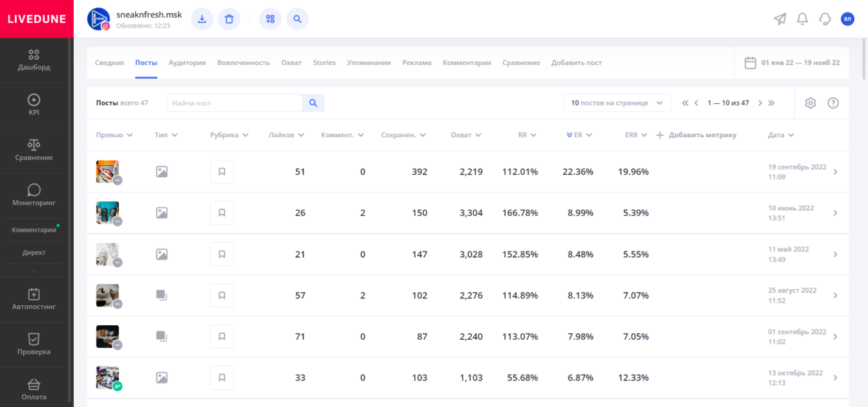Click the trash delete account icon
868x407 pixels.
click(229, 19)
